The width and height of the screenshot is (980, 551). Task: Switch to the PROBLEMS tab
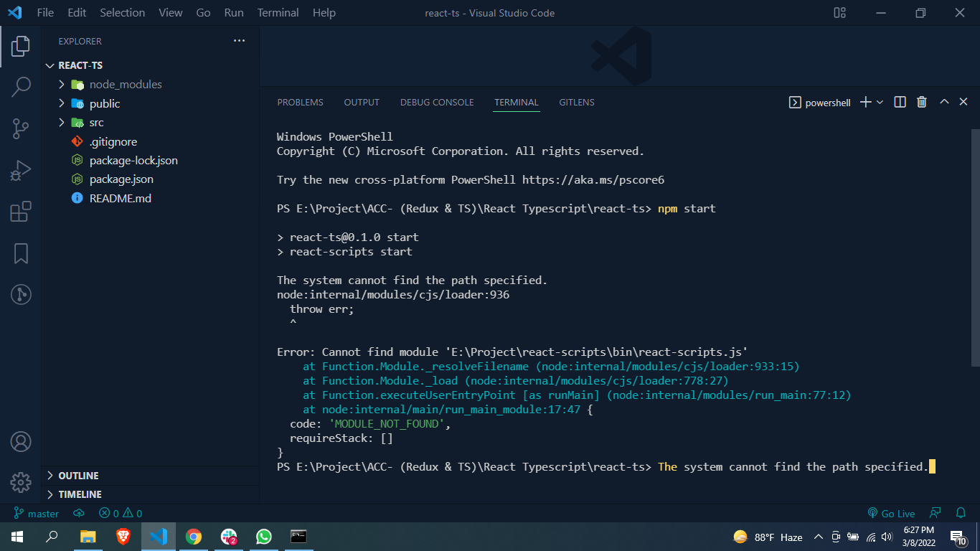point(300,103)
